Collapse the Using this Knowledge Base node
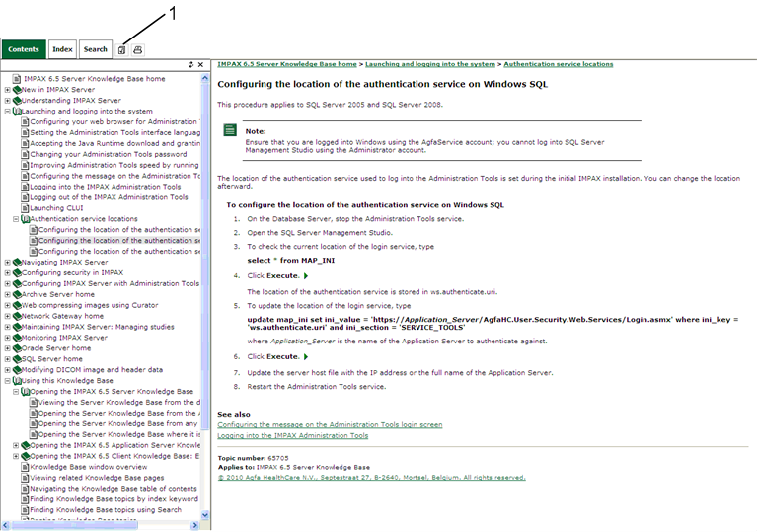This screenshot has width=758, height=532. (7, 381)
